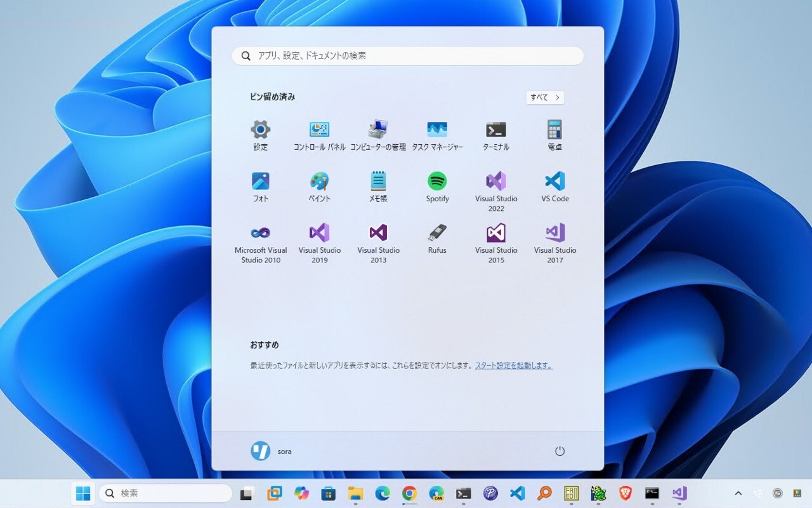812x508 pixels.
Task: Launch VS Code from pinned apps
Action: click(555, 187)
